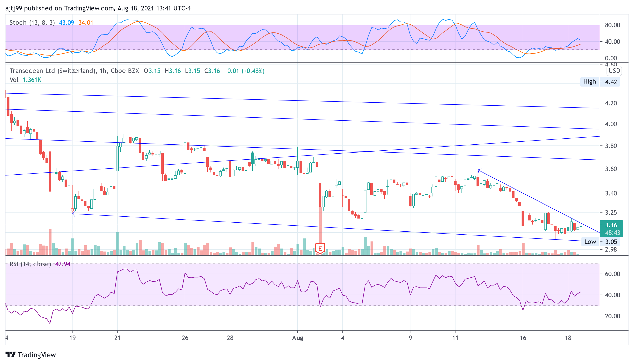The image size is (634, 364).
Task: Click the USD currency label
Action: pyautogui.click(x=614, y=71)
